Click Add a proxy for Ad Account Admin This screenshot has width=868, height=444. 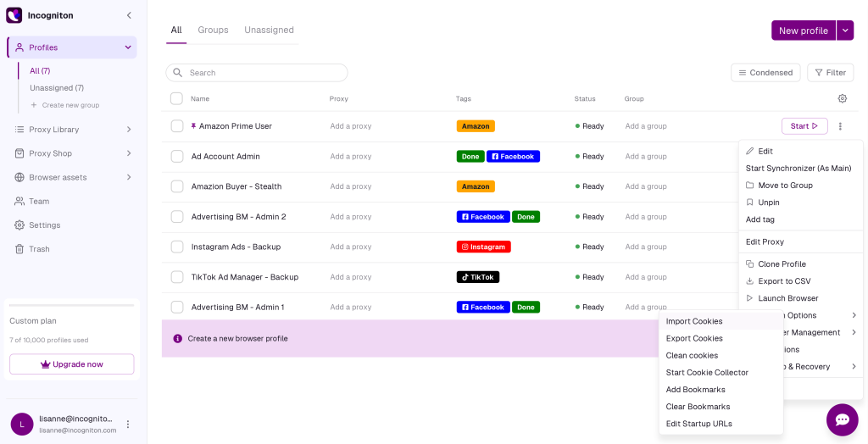click(x=351, y=157)
